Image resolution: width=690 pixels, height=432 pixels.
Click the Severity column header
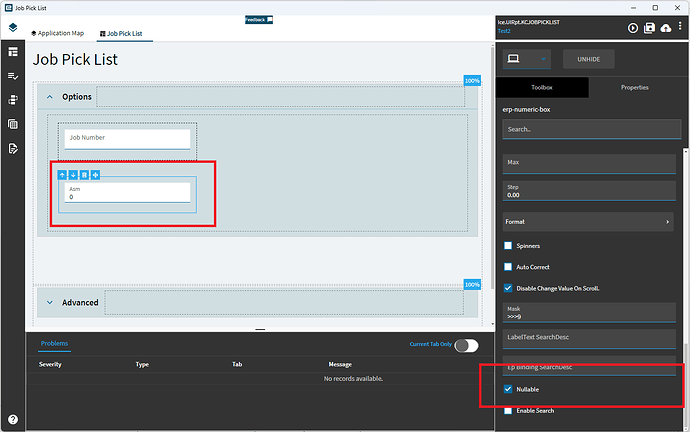click(50, 364)
